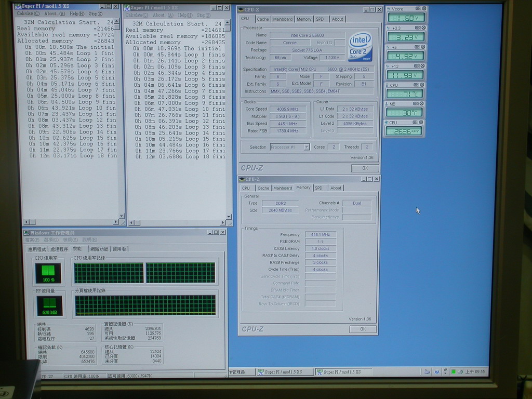Click the CPU usage 100 % gauge
Image resolution: width=532 pixels, height=399 pixels.
coord(48,273)
